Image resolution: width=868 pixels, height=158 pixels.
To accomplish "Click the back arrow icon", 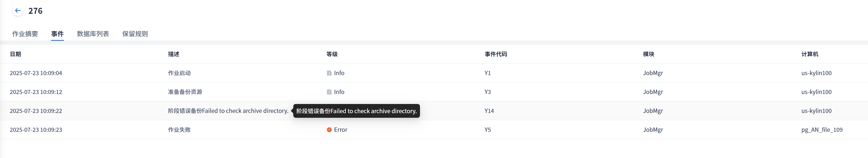I will pos(18,11).
